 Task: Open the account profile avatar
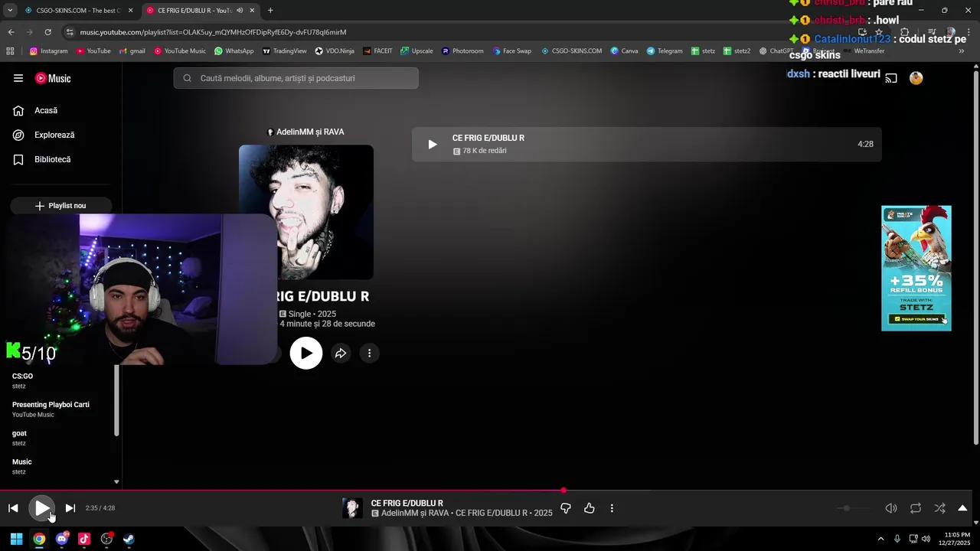916,78
